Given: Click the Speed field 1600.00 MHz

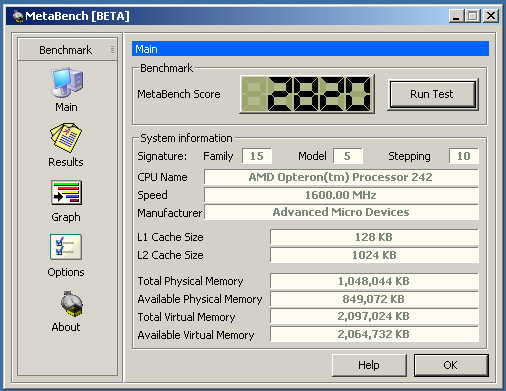Looking at the screenshot, I should [341, 195].
